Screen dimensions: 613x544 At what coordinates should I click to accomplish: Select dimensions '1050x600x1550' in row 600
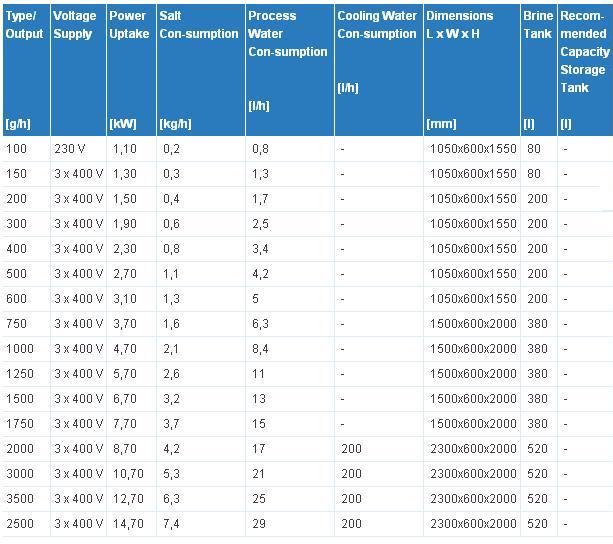point(473,299)
